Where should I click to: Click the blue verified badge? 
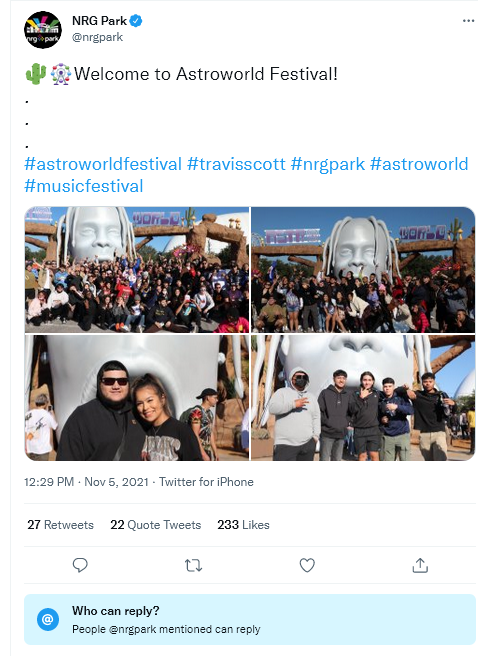(136, 20)
